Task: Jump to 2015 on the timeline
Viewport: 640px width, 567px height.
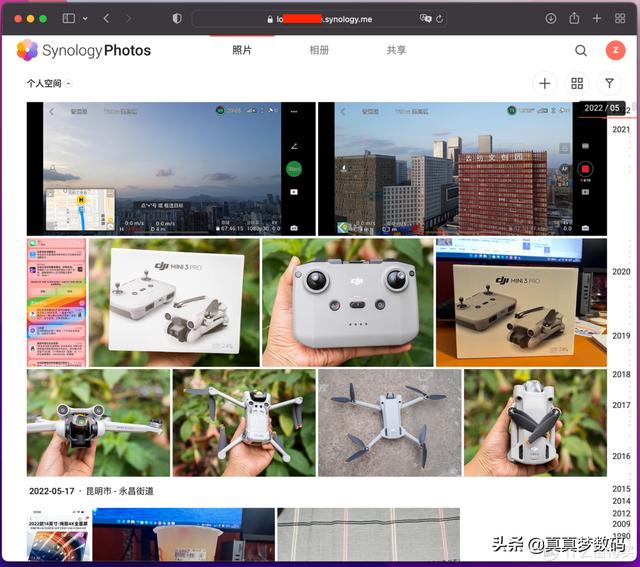Action: [621, 489]
